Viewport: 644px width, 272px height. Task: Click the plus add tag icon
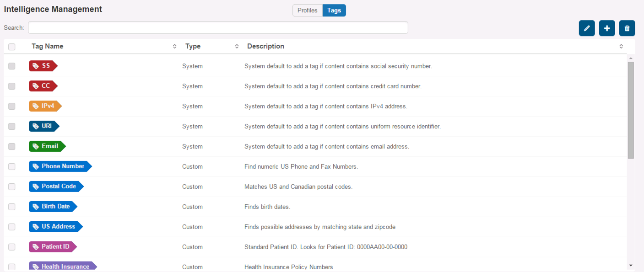coord(607,28)
